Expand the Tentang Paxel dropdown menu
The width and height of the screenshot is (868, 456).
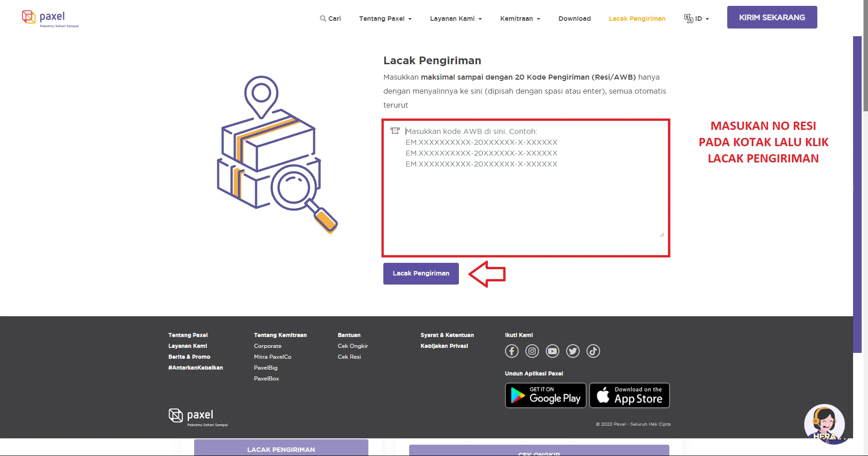pos(385,19)
